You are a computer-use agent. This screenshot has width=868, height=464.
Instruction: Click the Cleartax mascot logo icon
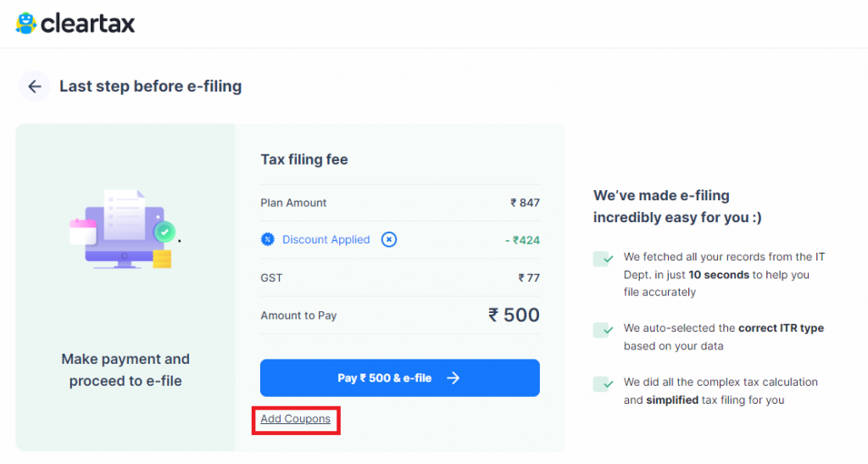[x=26, y=23]
